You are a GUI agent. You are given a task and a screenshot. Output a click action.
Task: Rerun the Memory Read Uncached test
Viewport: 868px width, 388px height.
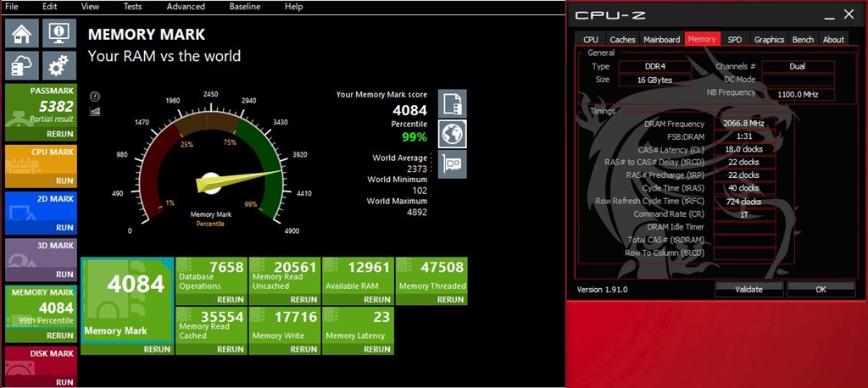pos(304,299)
